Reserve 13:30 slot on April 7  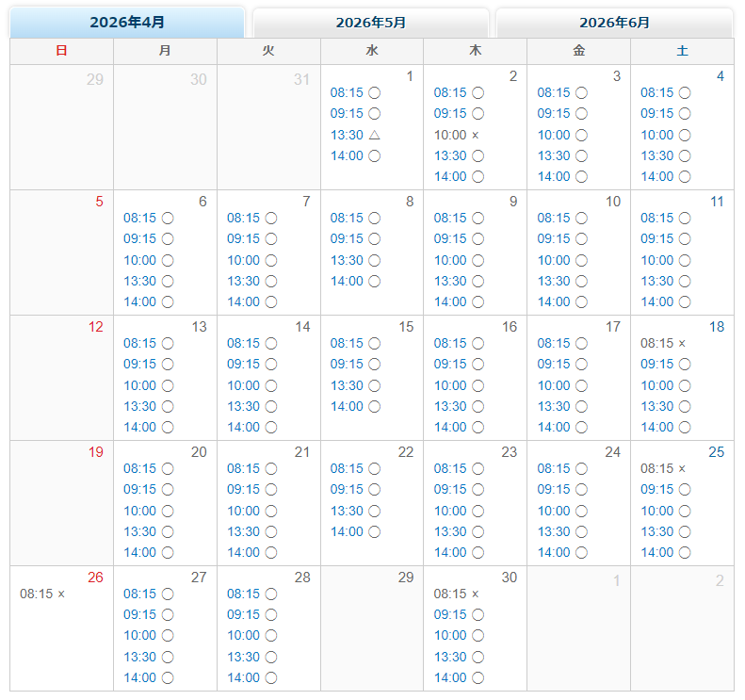[x=251, y=281]
